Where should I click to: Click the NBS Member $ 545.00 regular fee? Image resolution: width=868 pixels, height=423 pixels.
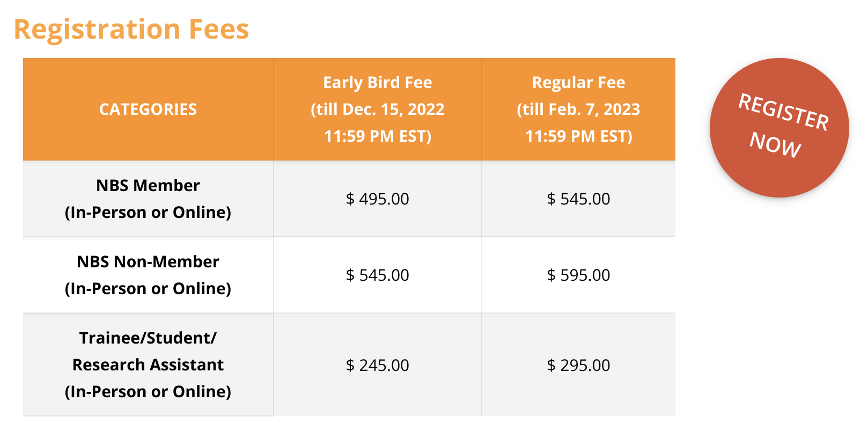click(x=578, y=199)
